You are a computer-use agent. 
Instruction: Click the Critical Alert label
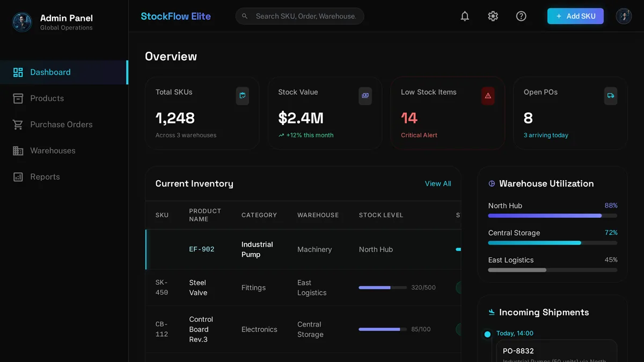click(x=419, y=135)
